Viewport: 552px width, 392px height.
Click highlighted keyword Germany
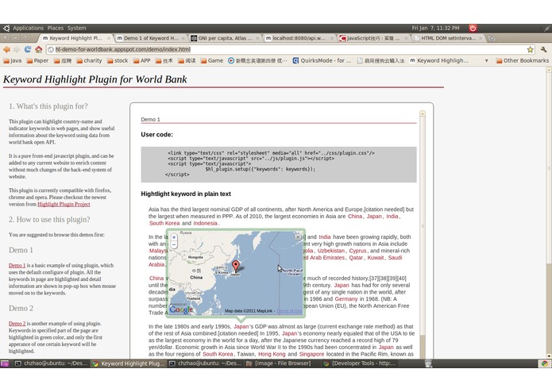point(346,299)
